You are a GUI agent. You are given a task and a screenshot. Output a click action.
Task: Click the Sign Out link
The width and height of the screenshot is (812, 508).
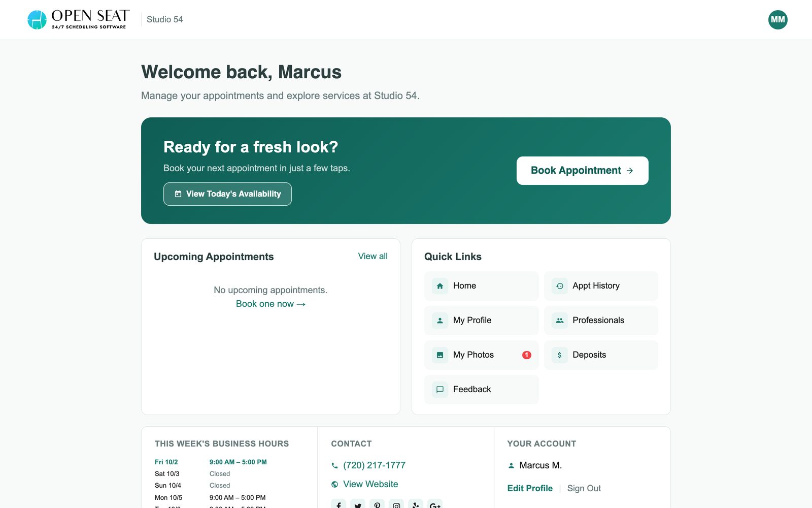point(584,488)
